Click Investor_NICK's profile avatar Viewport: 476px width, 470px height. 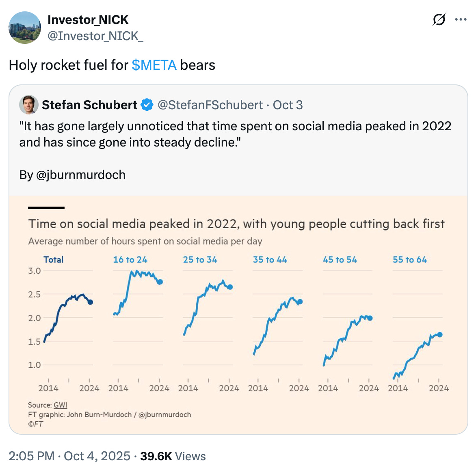pos(25,28)
